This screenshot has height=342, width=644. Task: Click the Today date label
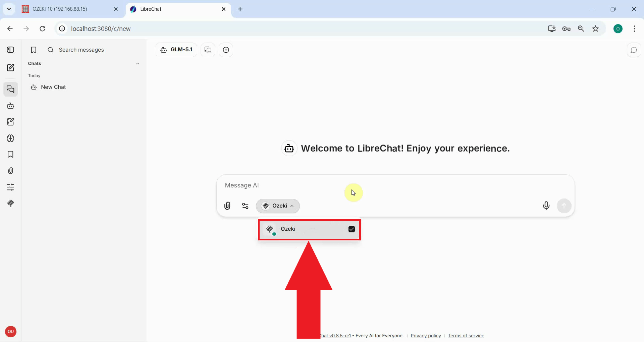[x=34, y=76]
